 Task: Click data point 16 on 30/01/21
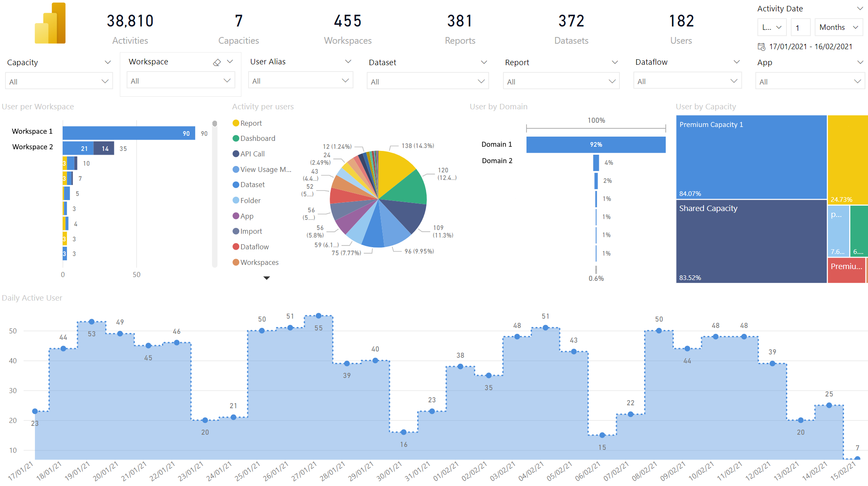pos(404,432)
